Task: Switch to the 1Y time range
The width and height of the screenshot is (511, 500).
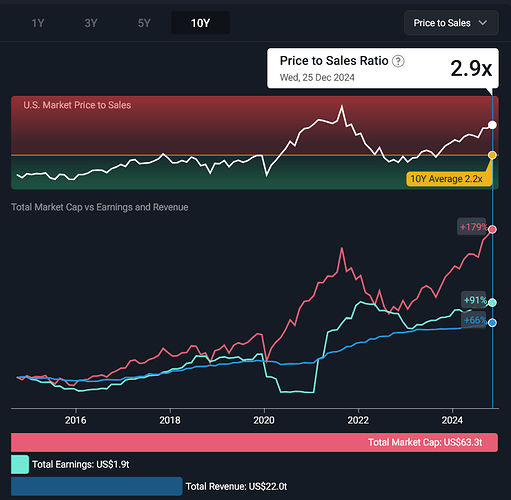Action: (x=38, y=23)
